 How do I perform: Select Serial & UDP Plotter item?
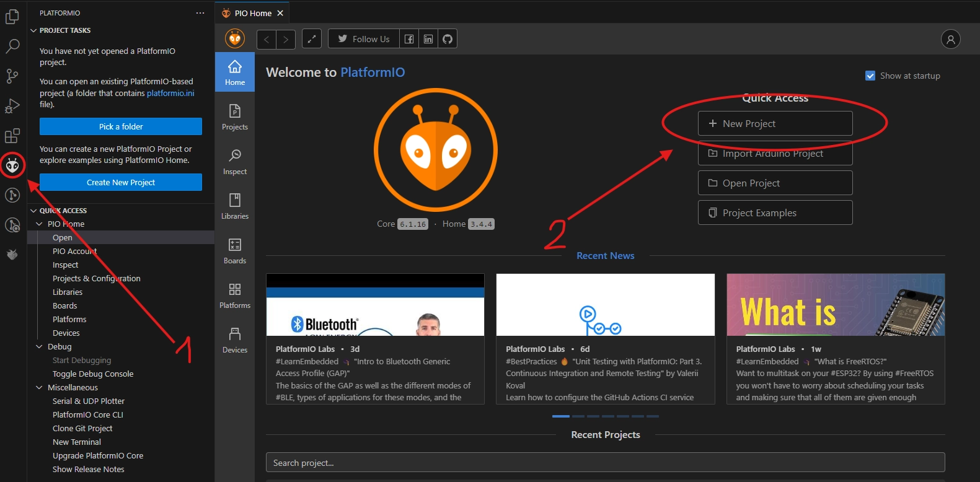89,401
